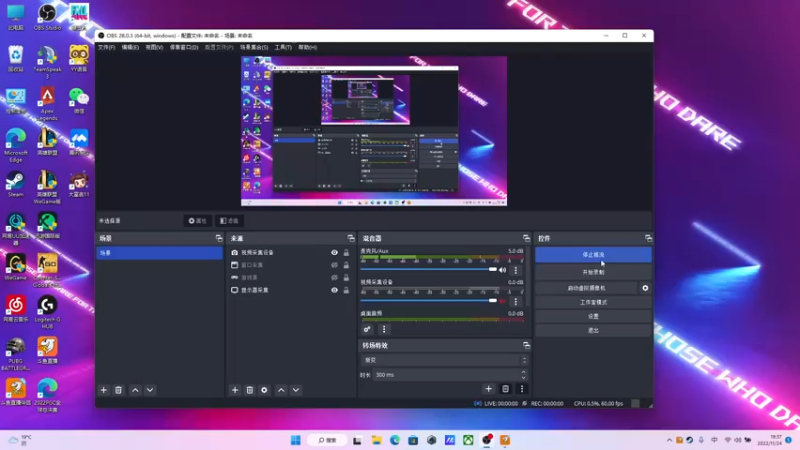800x450 pixels.
Task: Mute the 麦克风/Aux audio channel
Action: click(x=503, y=270)
